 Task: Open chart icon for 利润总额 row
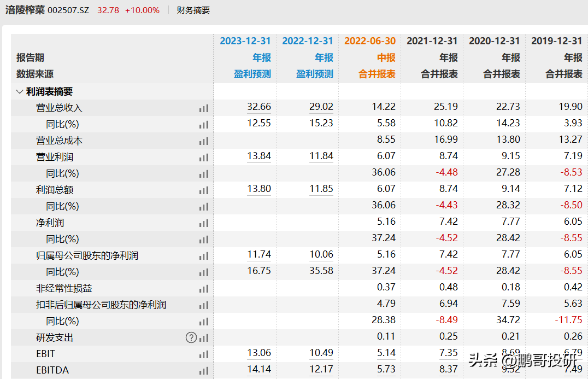204,191
